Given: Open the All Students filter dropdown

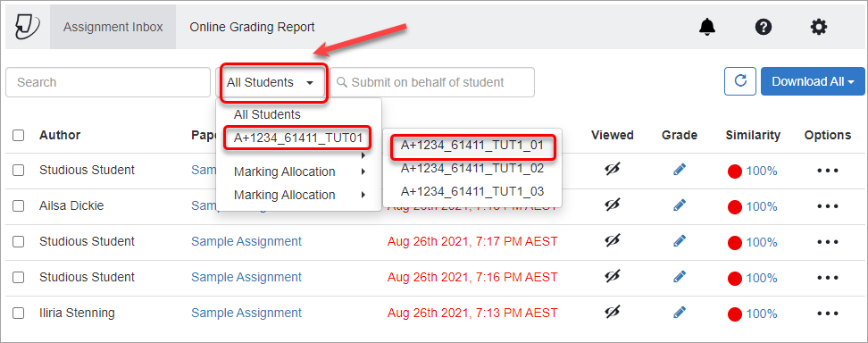Looking at the screenshot, I should 271,82.
